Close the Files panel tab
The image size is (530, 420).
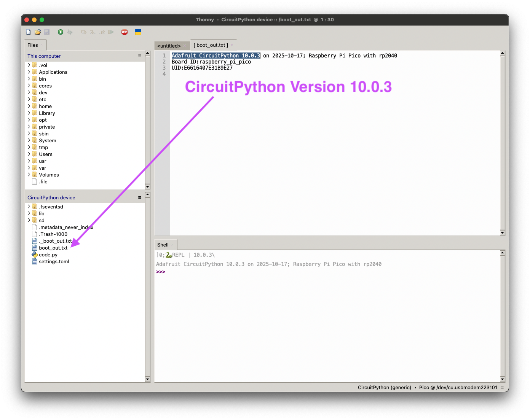[42, 45]
